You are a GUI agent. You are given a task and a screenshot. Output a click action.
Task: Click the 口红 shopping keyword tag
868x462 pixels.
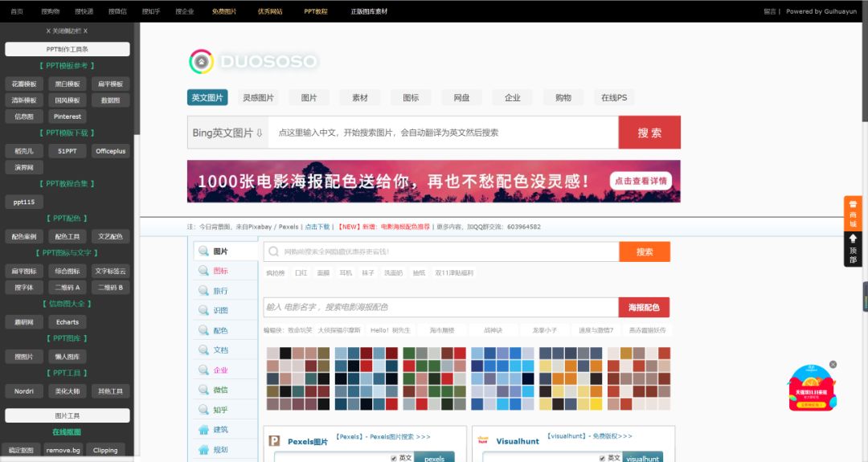tap(301, 272)
